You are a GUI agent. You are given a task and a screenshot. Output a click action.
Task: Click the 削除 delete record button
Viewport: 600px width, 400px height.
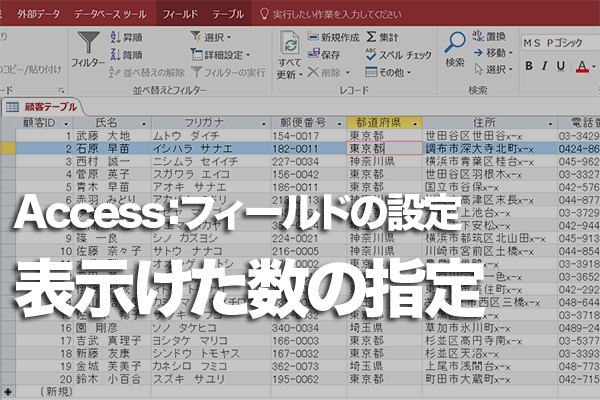[329, 72]
